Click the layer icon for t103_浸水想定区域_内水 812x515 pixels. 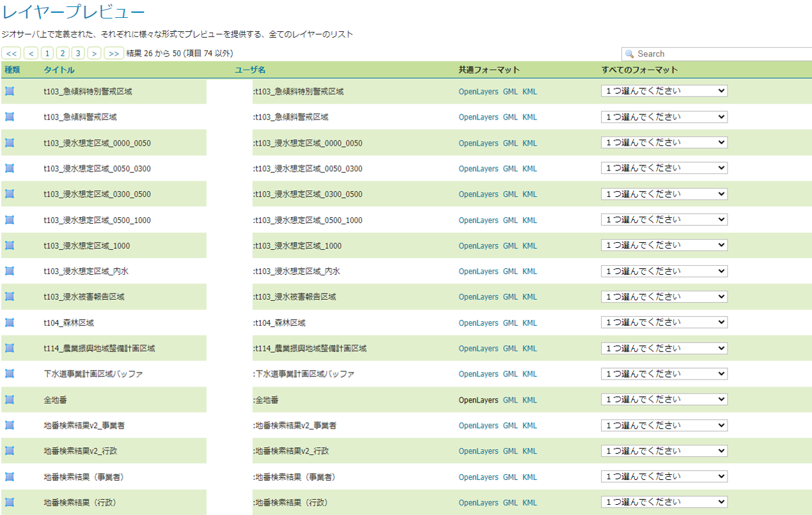tap(10, 271)
